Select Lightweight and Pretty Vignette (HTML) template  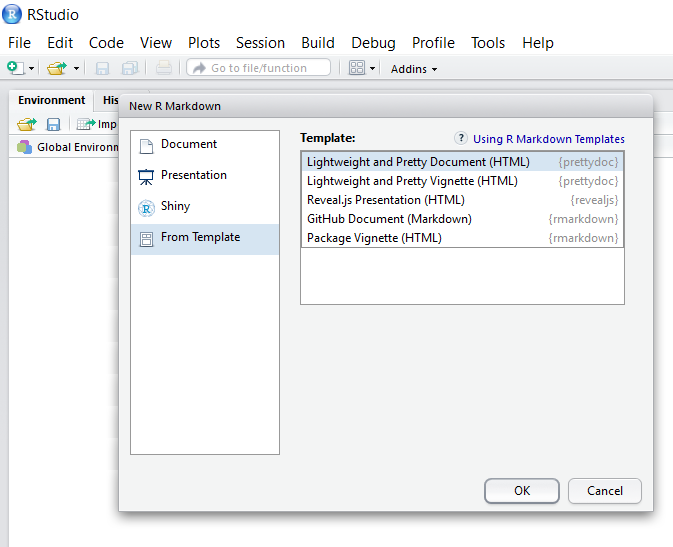click(x=463, y=181)
